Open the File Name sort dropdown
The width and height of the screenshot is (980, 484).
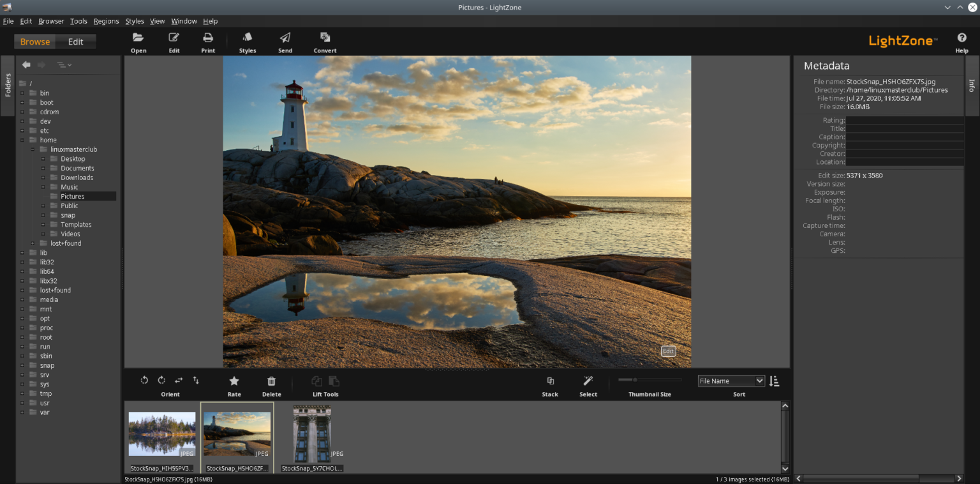coord(731,381)
